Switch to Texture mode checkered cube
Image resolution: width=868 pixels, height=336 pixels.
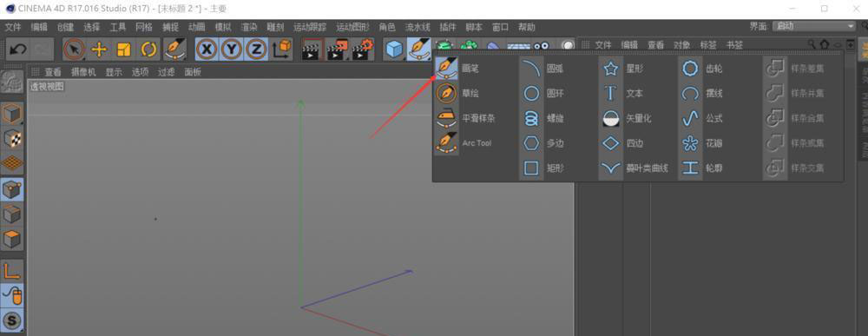point(12,138)
